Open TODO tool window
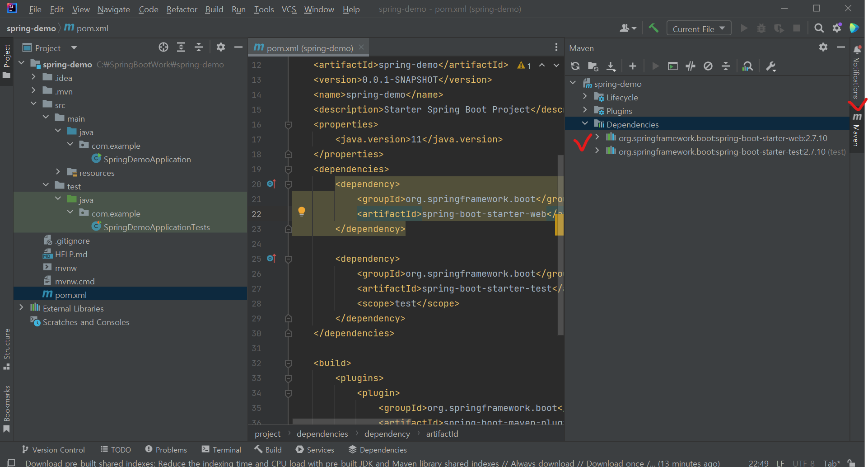Viewport: 868px width, 467px height. click(116, 450)
